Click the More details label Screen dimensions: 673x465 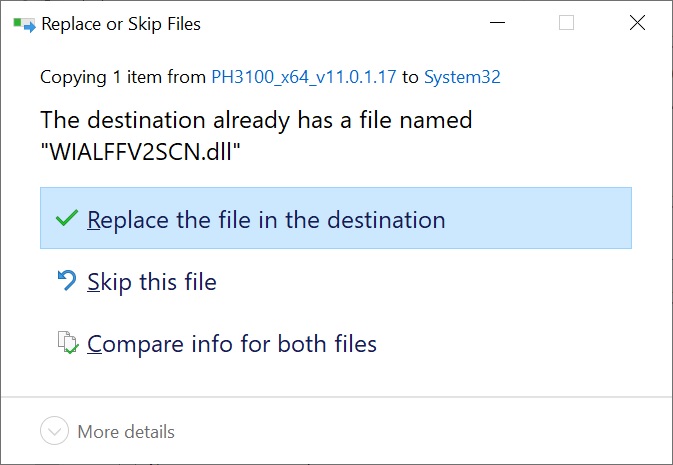coord(126,432)
